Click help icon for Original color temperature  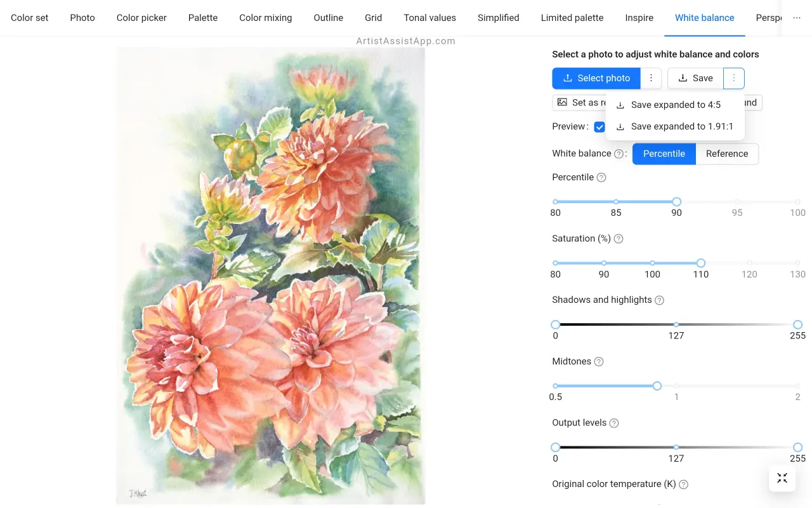coord(683,485)
